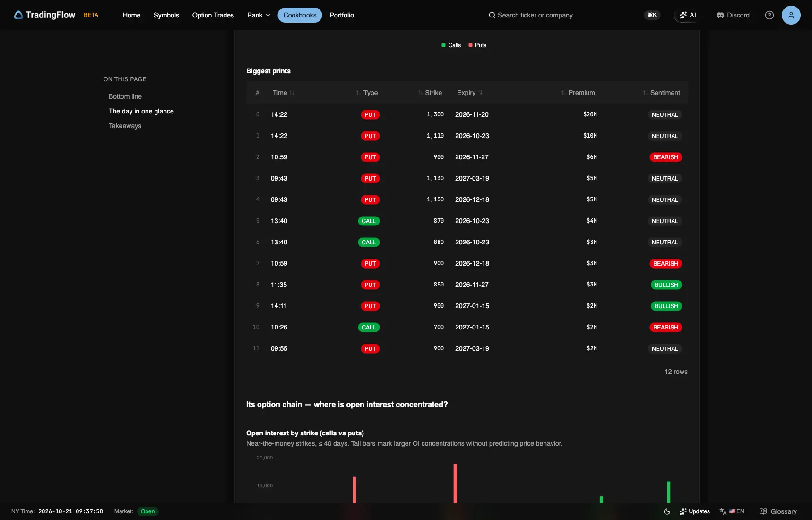Viewport: 812px width, 520px height.
Task: Open Option Trades page
Action: 213,15
